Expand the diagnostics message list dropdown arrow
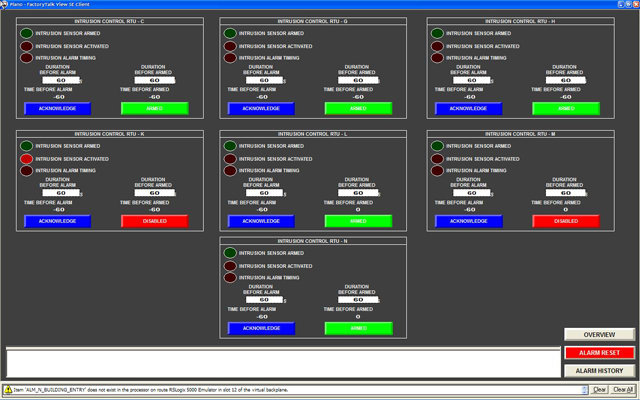This screenshot has width=640, height=400. 585,389
